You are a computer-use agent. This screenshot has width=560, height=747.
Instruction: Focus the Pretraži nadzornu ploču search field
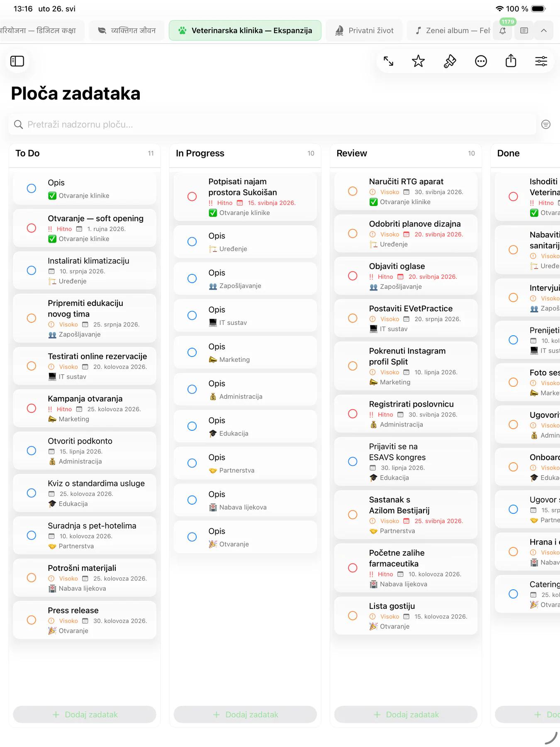[x=272, y=124]
